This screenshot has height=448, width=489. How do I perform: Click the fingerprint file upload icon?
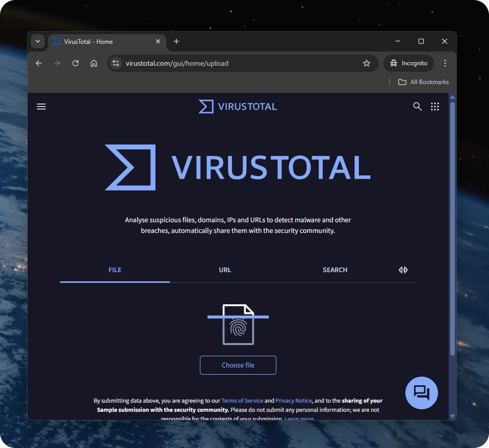(238, 325)
